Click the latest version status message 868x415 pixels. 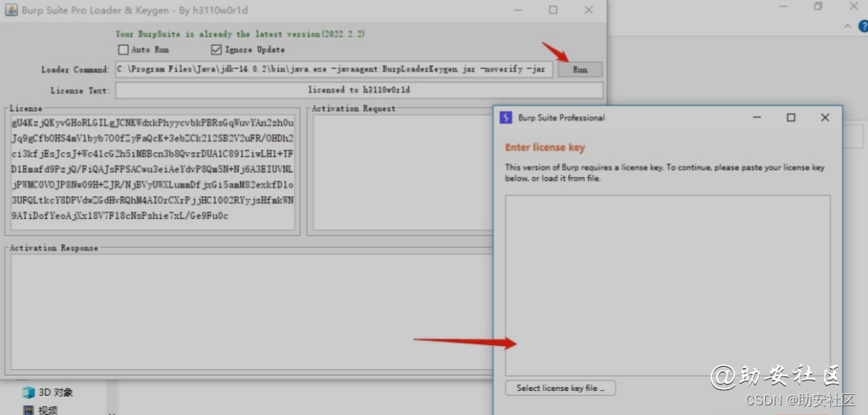tap(240, 34)
